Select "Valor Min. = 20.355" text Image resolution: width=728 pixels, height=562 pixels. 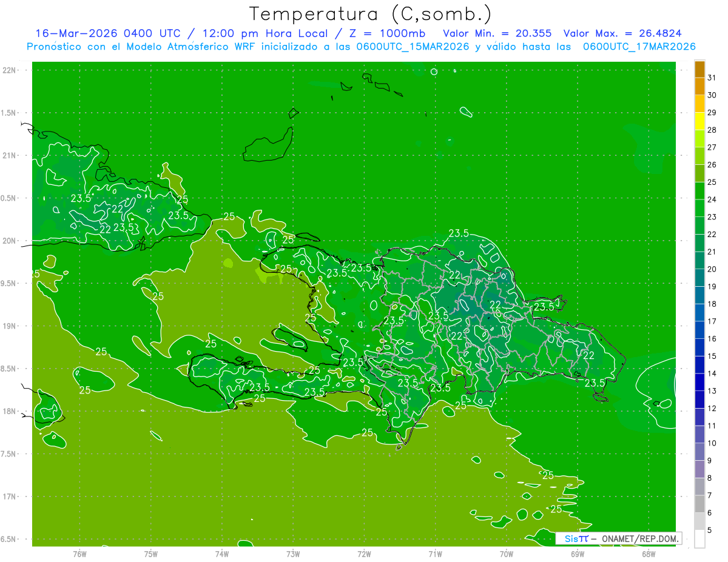click(x=497, y=33)
